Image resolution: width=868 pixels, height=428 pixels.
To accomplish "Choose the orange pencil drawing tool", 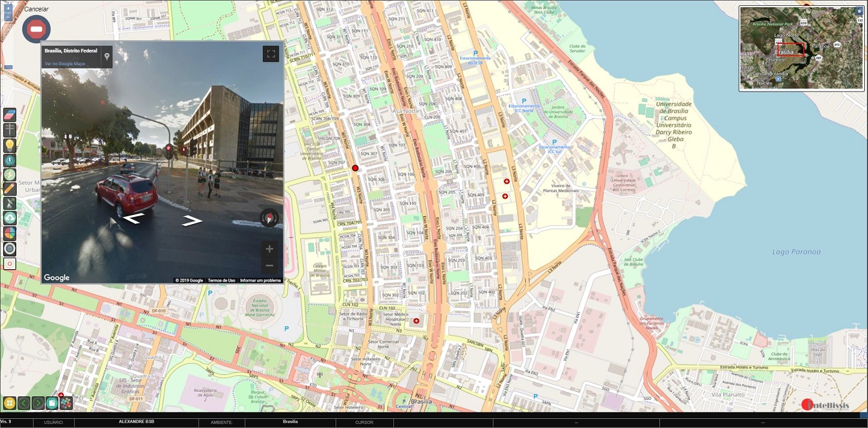I will tap(10, 189).
